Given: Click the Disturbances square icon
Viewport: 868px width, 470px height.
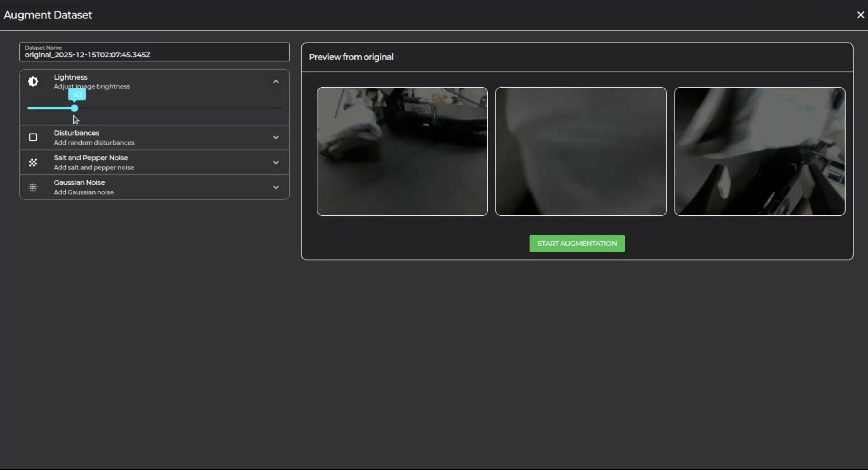Looking at the screenshot, I should [x=33, y=138].
